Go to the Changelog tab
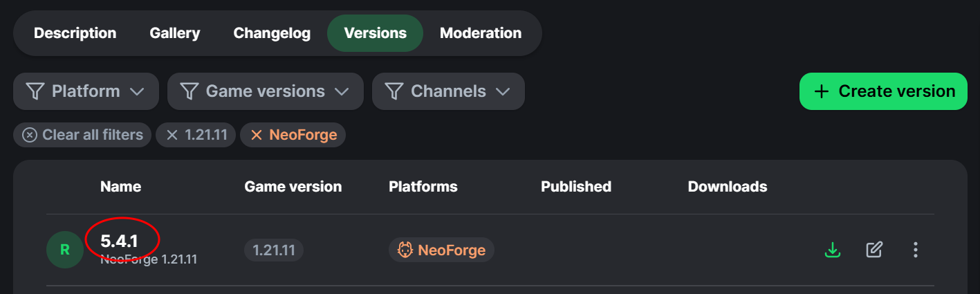This screenshot has width=980, height=294. coord(272,33)
